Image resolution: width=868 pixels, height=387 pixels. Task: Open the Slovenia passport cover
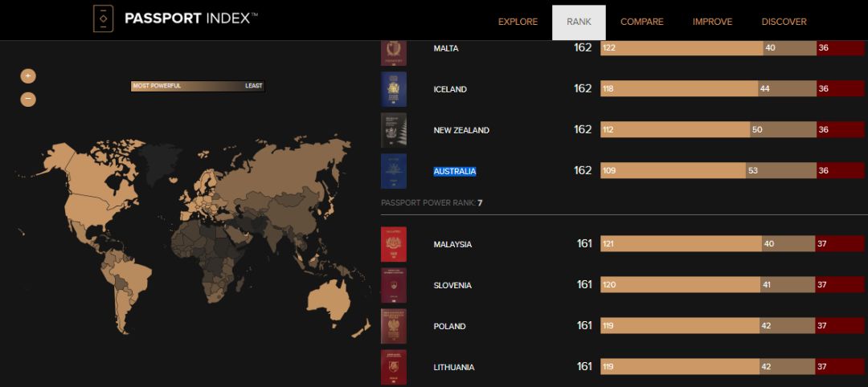(x=394, y=285)
